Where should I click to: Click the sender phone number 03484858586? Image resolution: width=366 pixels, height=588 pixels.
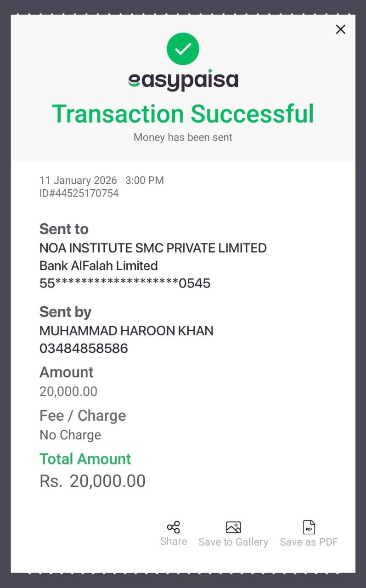[84, 349]
